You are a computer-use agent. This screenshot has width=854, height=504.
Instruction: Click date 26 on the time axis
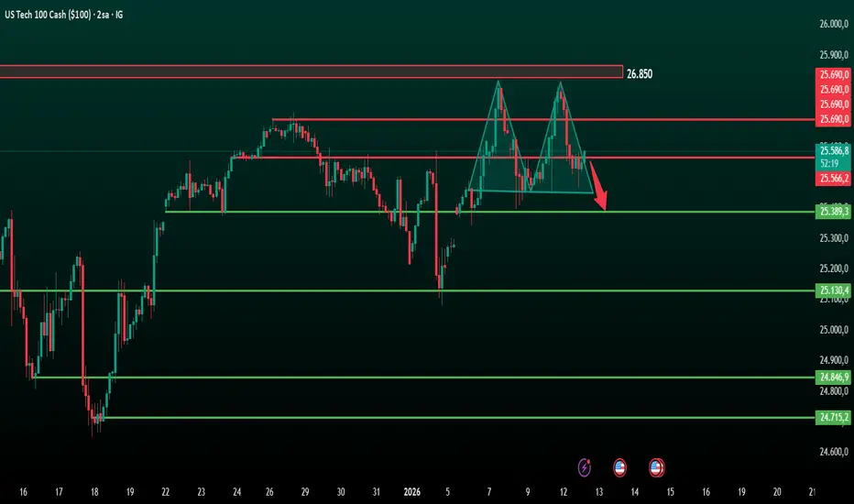tap(269, 492)
